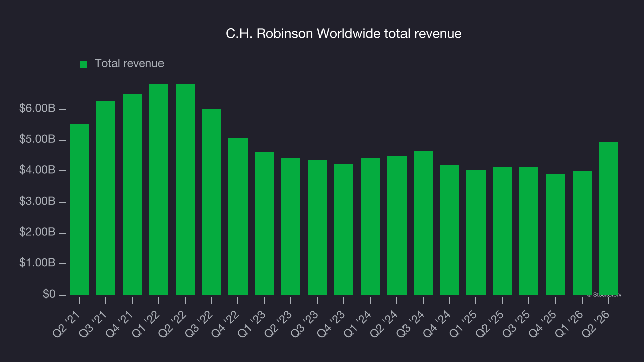
Task: Click the chart title "C.H. Robinson Worldwide total revenue"
Action: 344,34
